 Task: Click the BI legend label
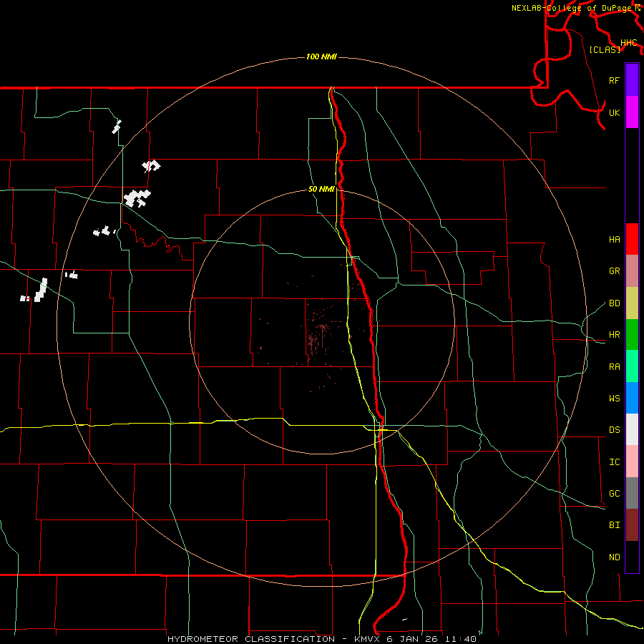click(615, 525)
